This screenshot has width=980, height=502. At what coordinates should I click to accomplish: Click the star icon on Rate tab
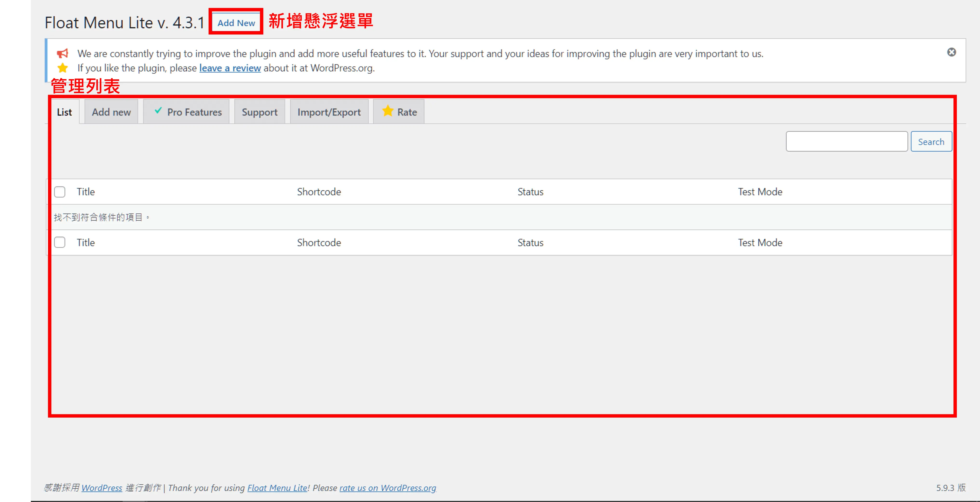[388, 111]
